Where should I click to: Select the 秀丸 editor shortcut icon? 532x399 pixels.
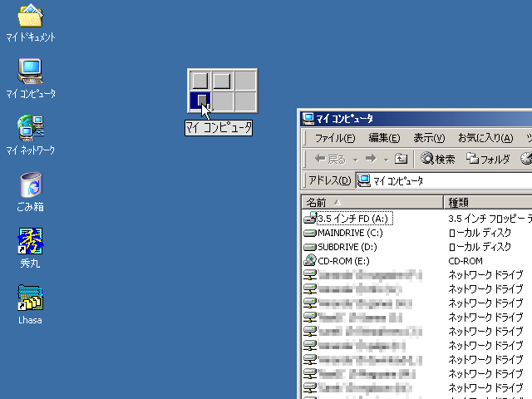[30, 241]
